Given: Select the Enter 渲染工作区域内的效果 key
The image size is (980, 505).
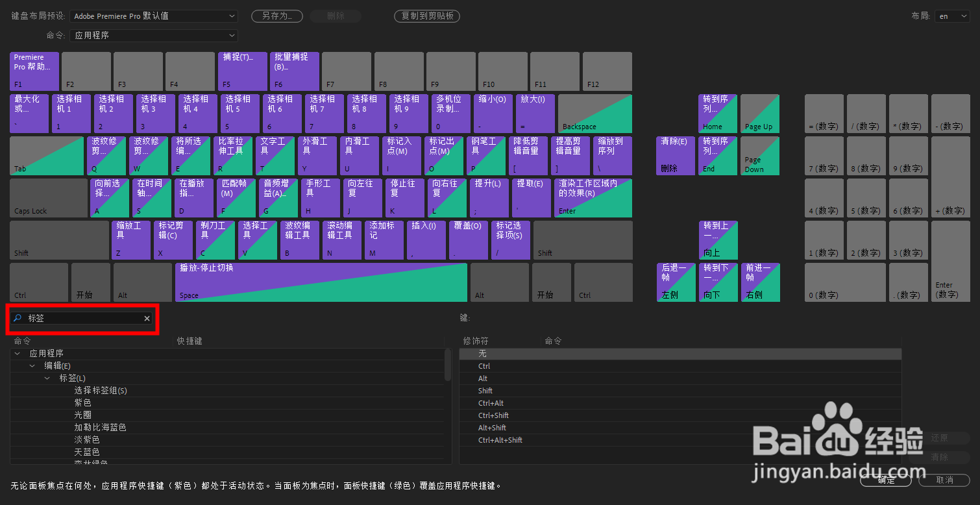Looking at the screenshot, I should tap(593, 198).
